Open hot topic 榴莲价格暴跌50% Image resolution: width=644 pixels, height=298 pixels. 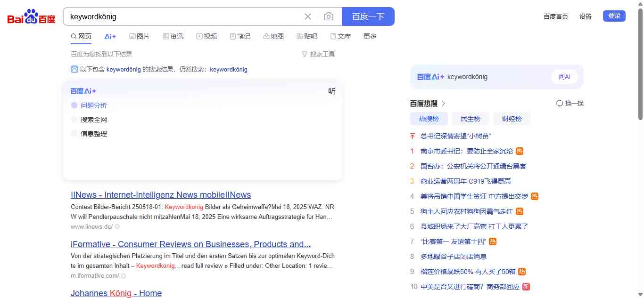468,272
